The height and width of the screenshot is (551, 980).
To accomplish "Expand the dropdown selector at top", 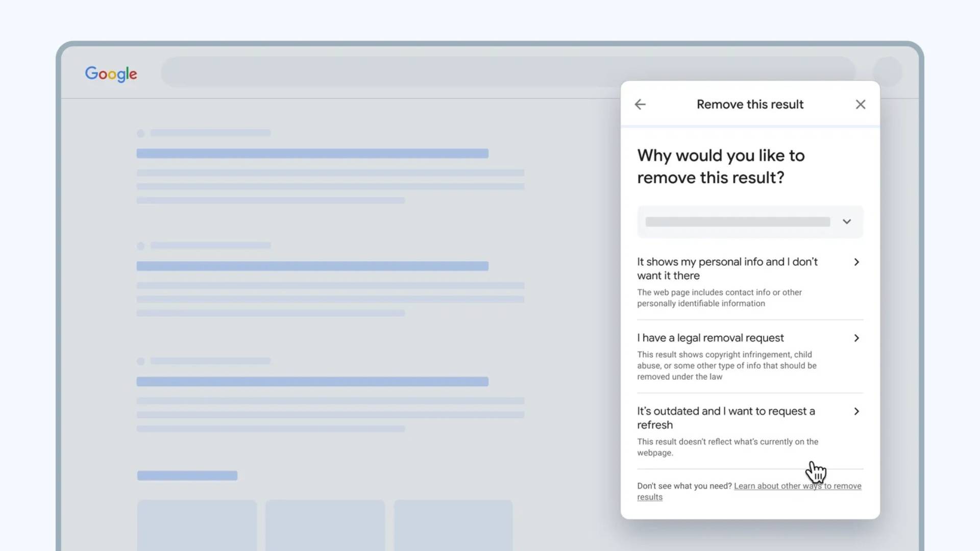I will (847, 221).
